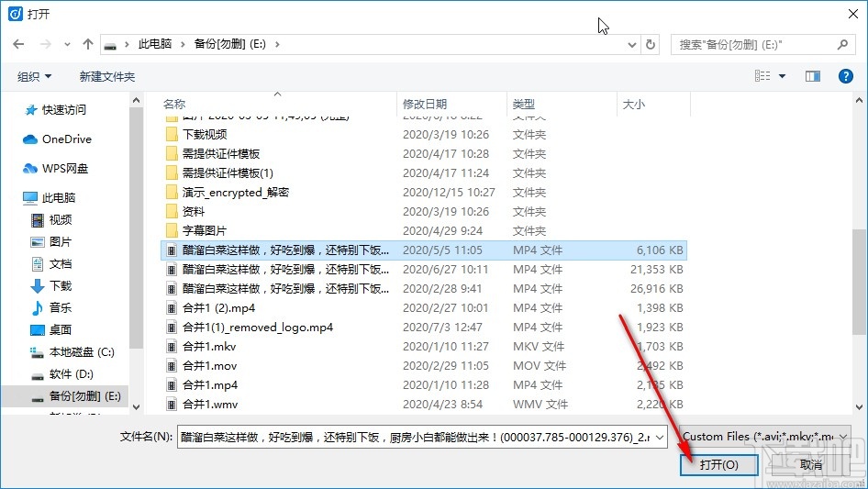
Task: Open the 文档 folder in sidebar
Action: click(51, 264)
